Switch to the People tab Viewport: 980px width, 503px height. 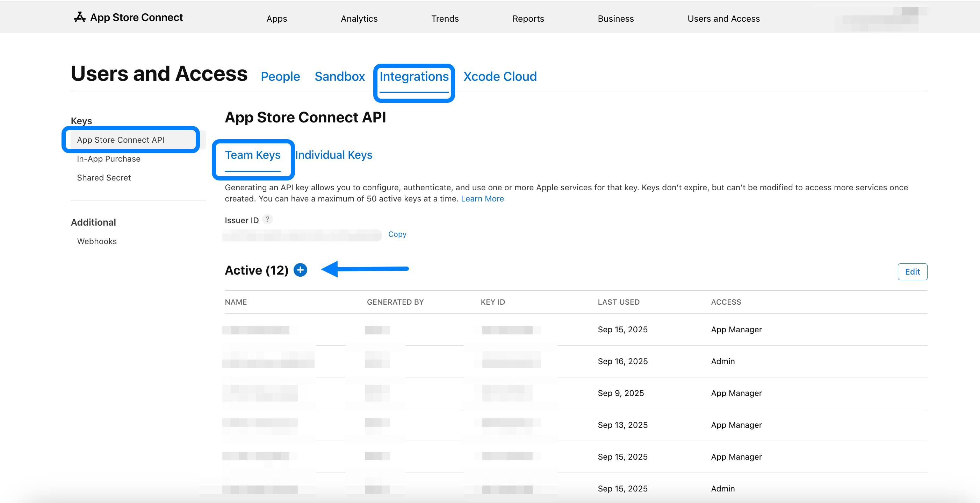point(280,77)
